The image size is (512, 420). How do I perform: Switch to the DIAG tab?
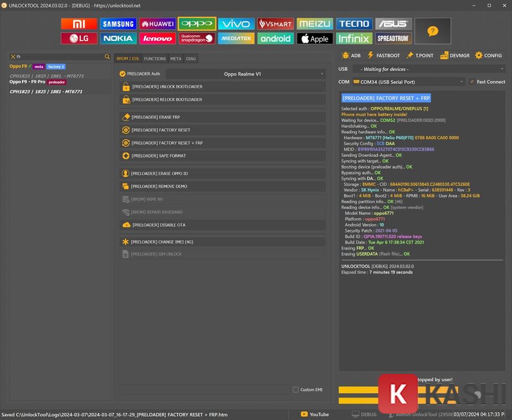(191, 58)
